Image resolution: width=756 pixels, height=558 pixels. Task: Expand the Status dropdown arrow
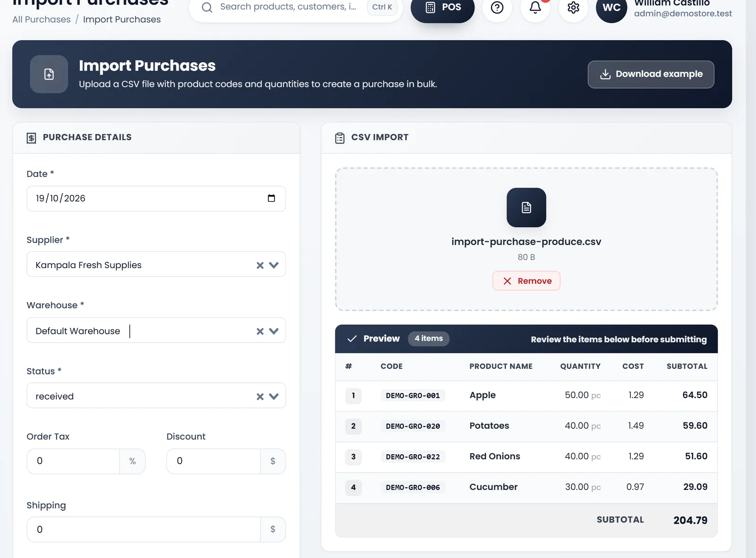click(x=274, y=397)
